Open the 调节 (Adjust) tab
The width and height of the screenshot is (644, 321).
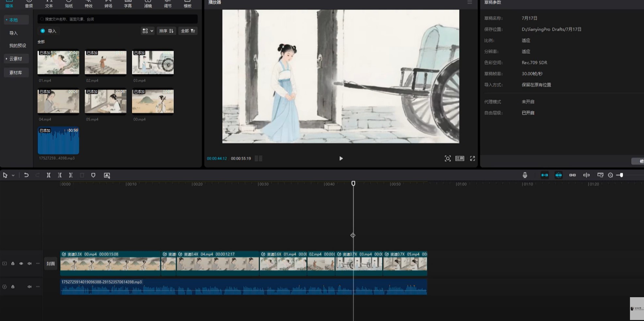[x=167, y=4]
